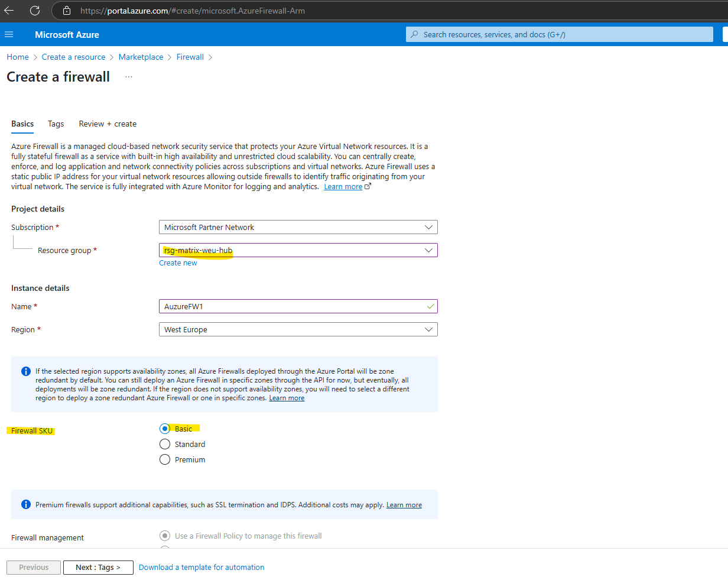Click the Microsoft Azure logo text

pos(67,35)
